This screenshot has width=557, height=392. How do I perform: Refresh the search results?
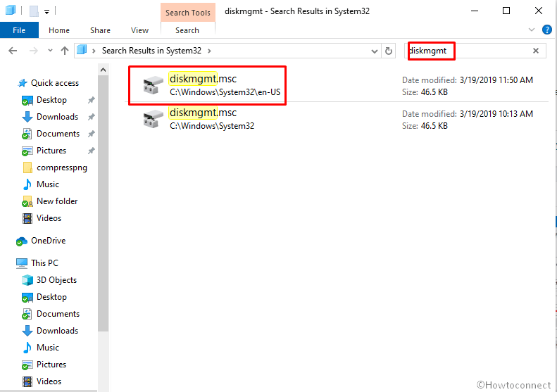click(x=389, y=51)
